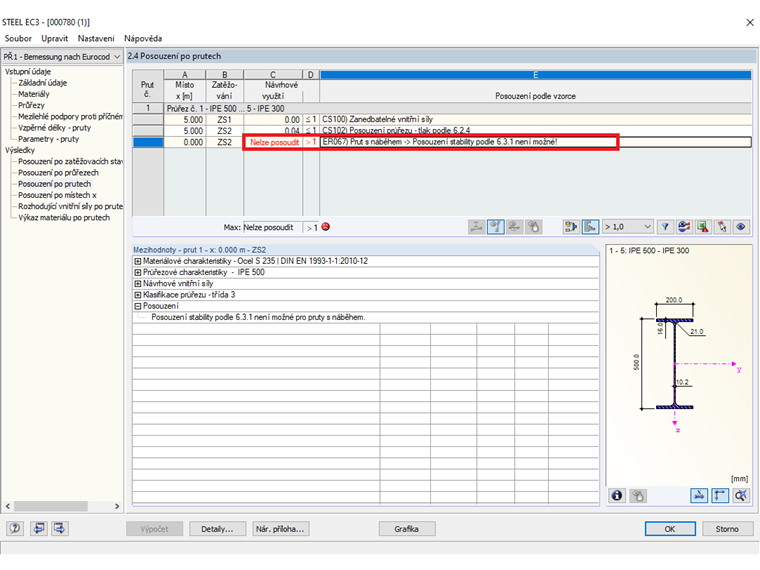Click the pick member with pointer icon

(722, 227)
